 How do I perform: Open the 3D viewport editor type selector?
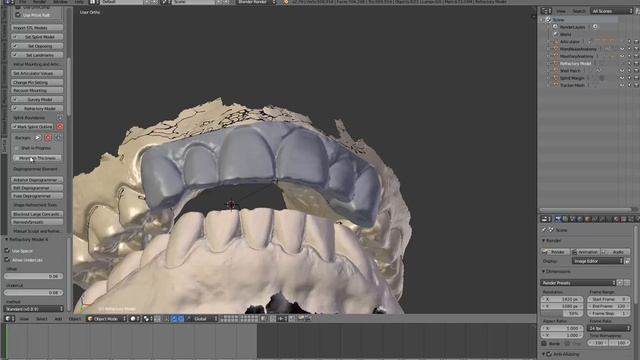9,319
